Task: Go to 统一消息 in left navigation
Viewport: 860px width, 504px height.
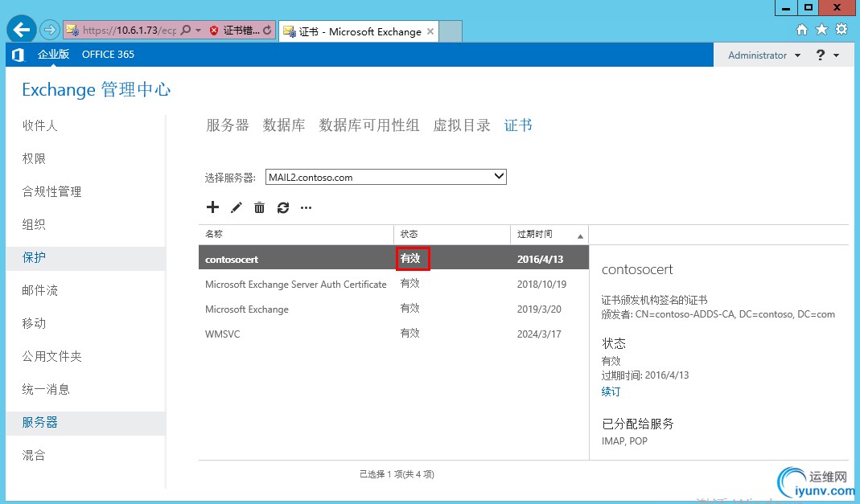Action: (x=46, y=389)
